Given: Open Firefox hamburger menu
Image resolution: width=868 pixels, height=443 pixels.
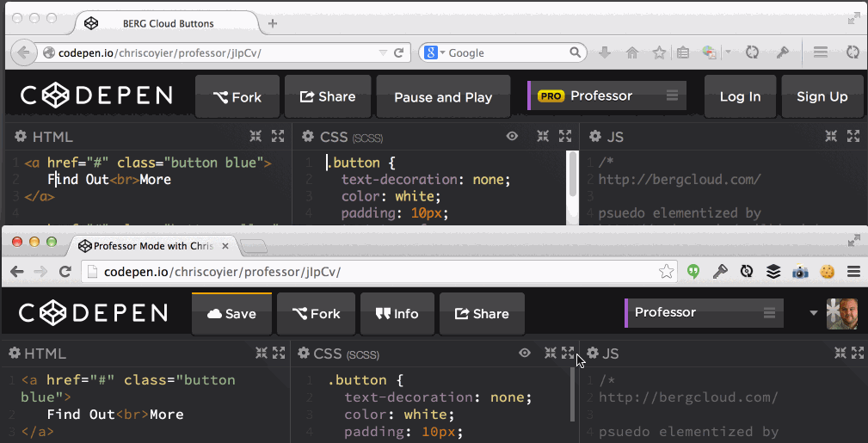Looking at the screenshot, I should point(821,52).
